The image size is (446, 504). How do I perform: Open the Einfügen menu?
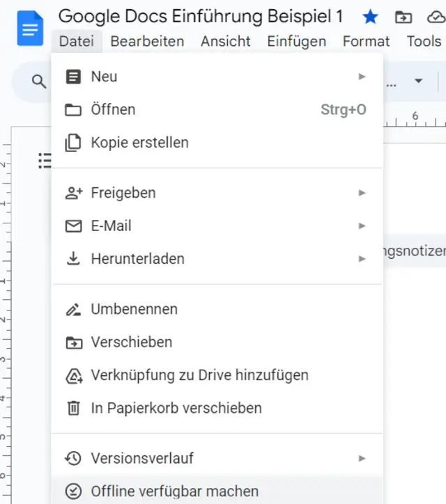(x=296, y=42)
